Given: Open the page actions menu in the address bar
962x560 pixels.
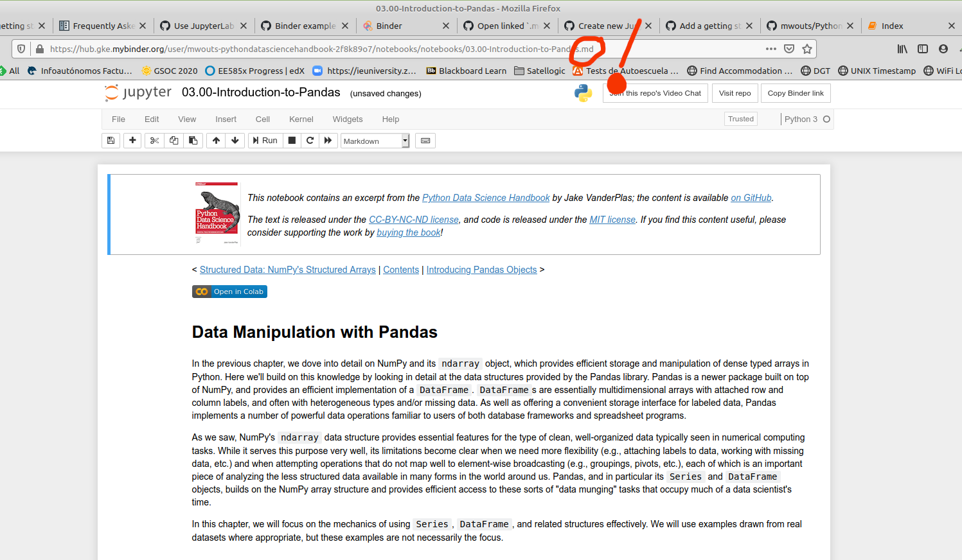Looking at the screenshot, I should pyautogui.click(x=770, y=48).
